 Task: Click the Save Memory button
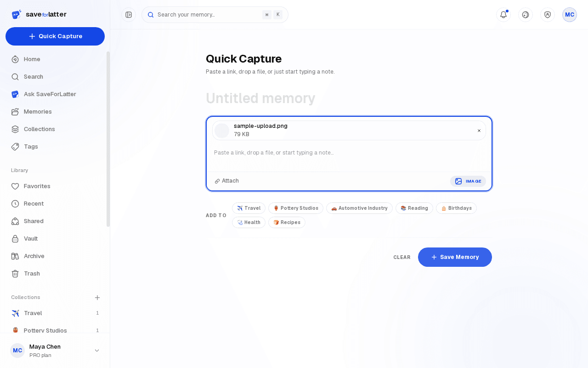click(455, 257)
